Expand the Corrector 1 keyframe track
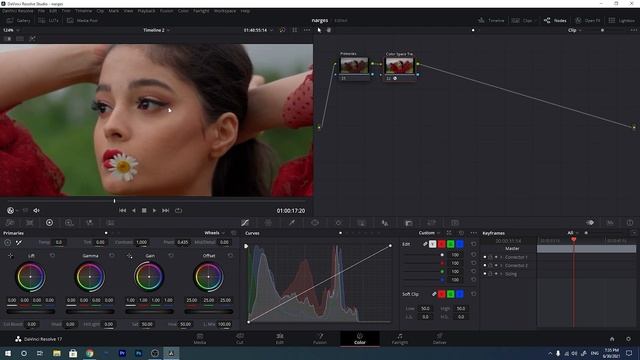 [501, 257]
